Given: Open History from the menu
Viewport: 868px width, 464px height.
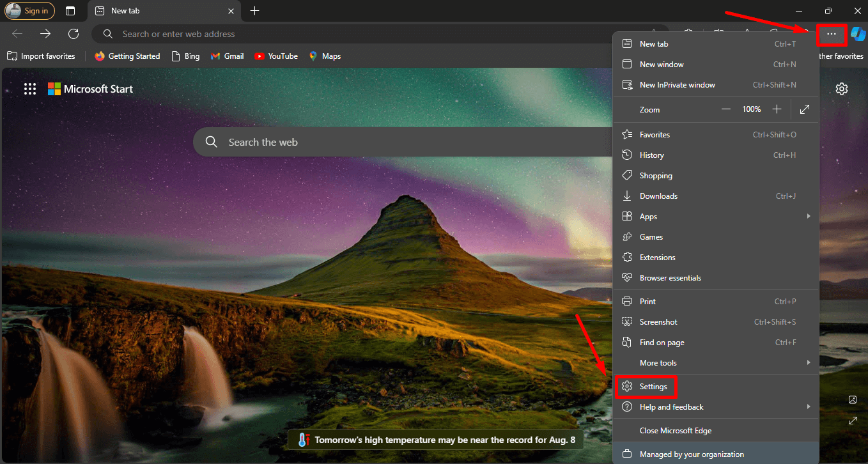Looking at the screenshot, I should coord(716,155).
